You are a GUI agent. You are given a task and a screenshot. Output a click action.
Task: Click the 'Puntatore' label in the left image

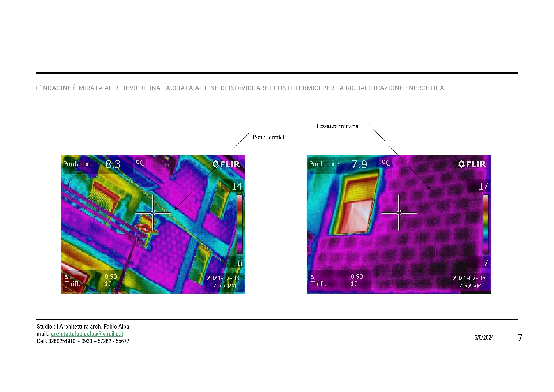[78, 164]
